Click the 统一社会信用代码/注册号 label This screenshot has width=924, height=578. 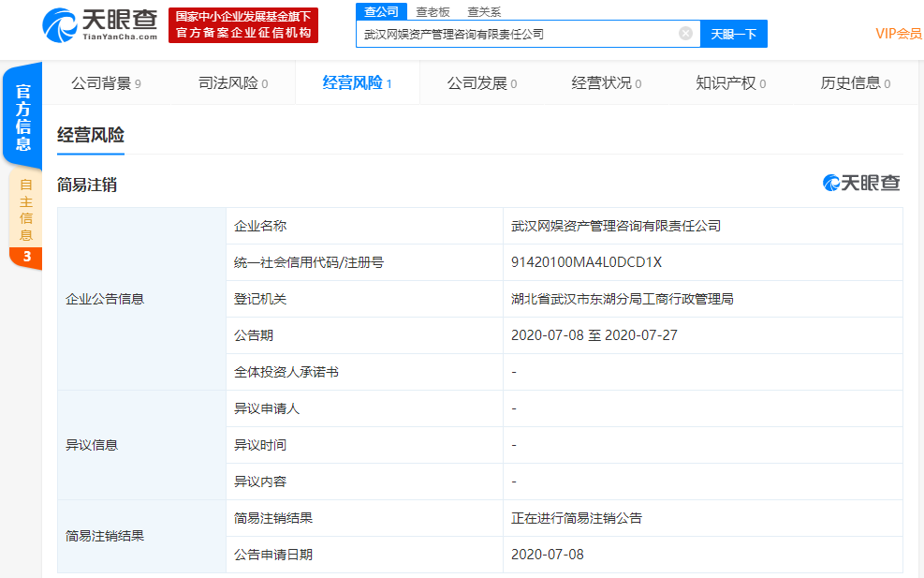pos(309,262)
